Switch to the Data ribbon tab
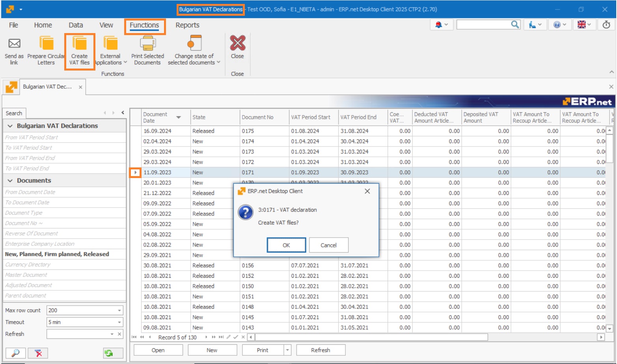This screenshot has height=364, width=617. point(76,25)
